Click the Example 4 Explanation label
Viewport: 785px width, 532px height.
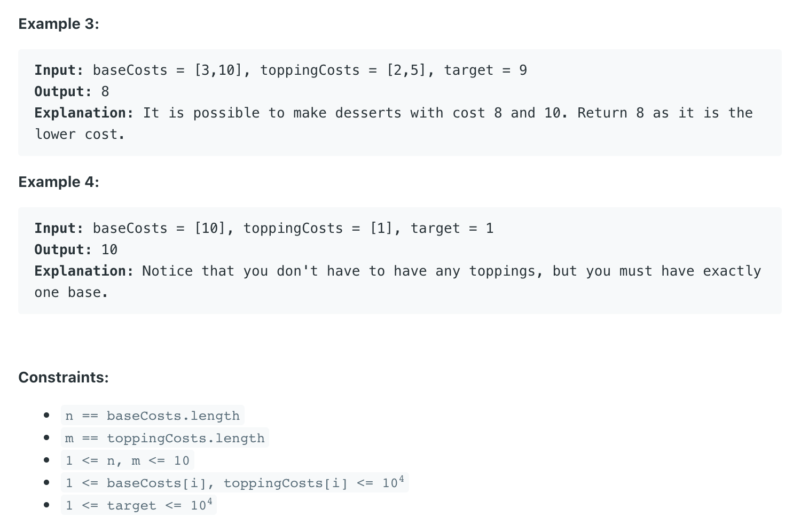click(x=84, y=271)
